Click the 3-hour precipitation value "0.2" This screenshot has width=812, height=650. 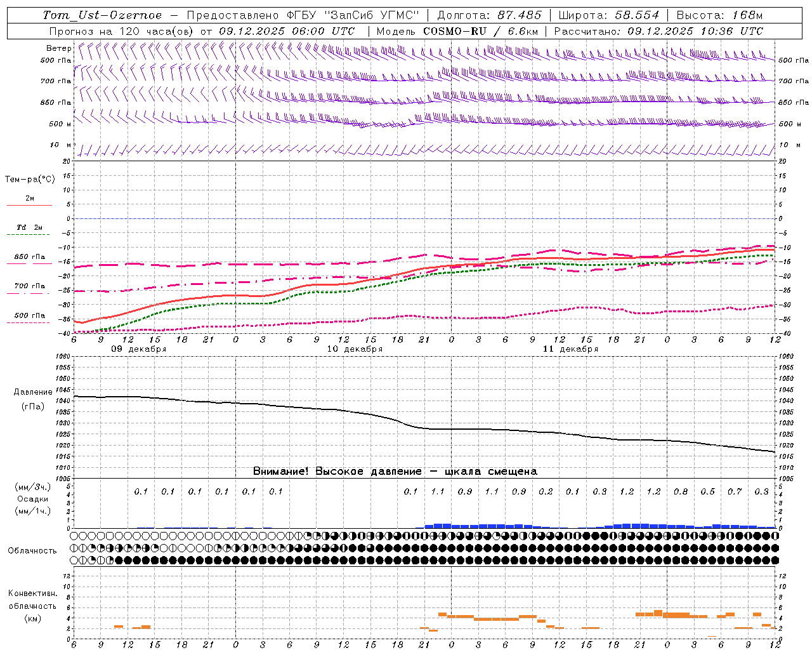(x=546, y=491)
